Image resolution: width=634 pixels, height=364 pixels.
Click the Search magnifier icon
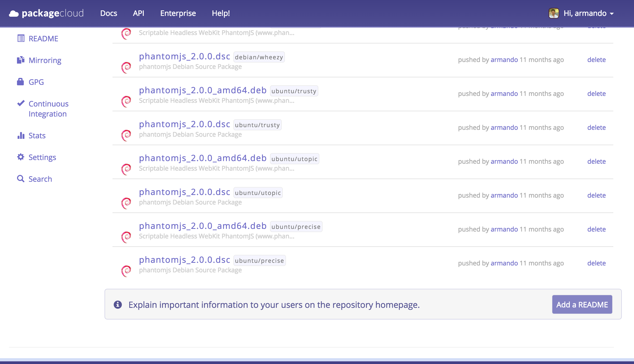21,179
